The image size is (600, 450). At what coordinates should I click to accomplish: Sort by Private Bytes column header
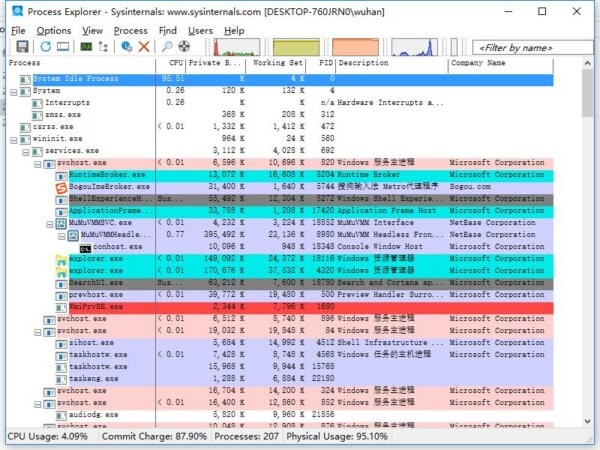click(x=215, y=63)
